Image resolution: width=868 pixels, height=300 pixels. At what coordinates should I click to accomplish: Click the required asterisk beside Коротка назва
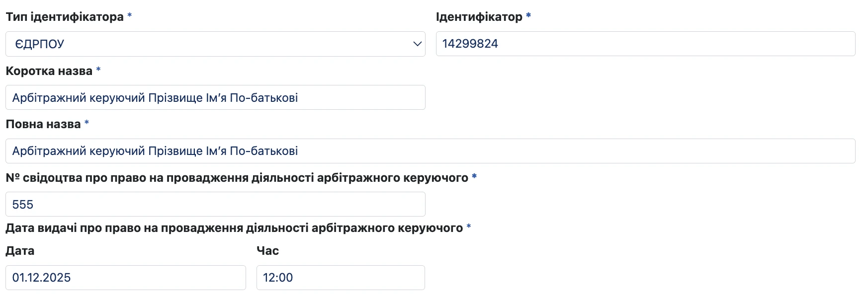pyautogui.click(x=98, y=70)
